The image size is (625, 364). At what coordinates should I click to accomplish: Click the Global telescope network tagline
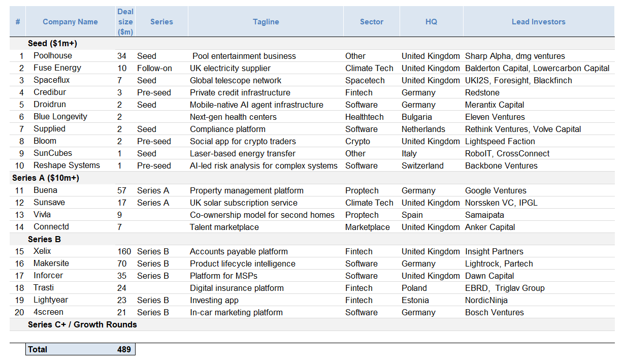click(236, 80)
